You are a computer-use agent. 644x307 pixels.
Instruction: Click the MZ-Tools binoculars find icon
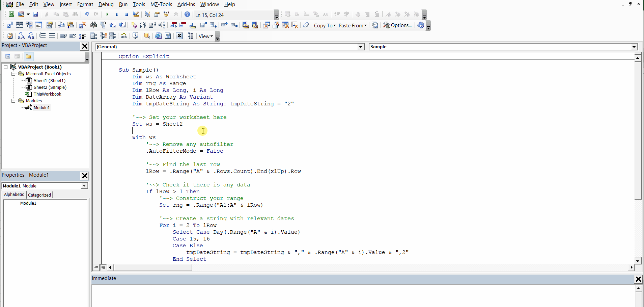93,25
